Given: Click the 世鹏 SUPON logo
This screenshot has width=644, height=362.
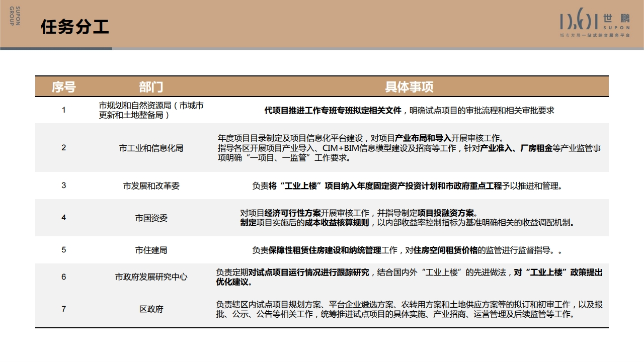Looking at the screenshot, I should pos(595,22).
